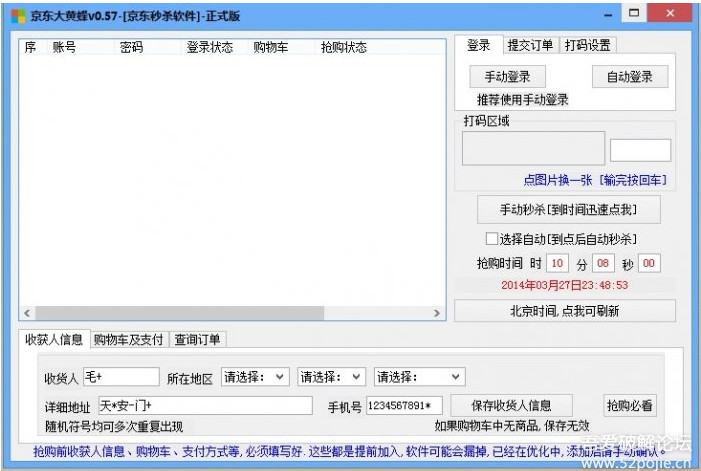Switch to the 收获人信息 tab
This screenshot has height=471, width=701.
click(54, 340)
